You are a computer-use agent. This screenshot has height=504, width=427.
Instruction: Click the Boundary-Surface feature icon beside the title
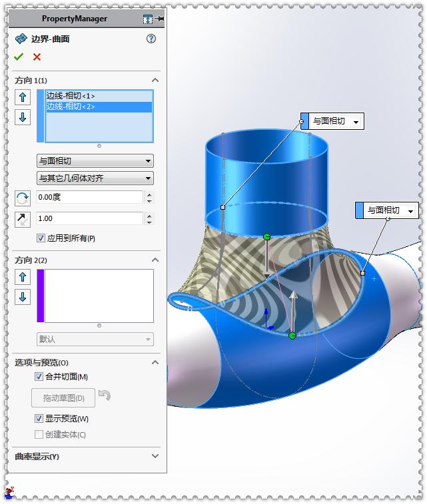click(21, 39)
